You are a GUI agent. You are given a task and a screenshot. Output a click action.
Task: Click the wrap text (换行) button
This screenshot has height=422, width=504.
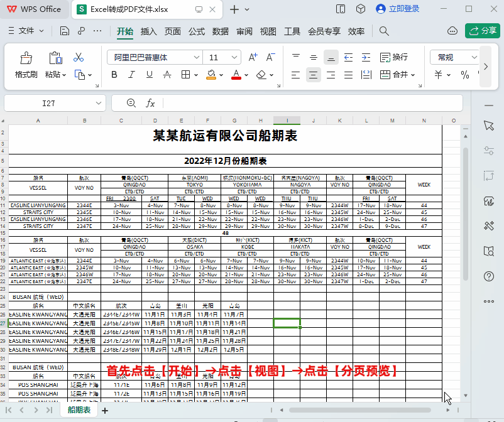(394, 58)
